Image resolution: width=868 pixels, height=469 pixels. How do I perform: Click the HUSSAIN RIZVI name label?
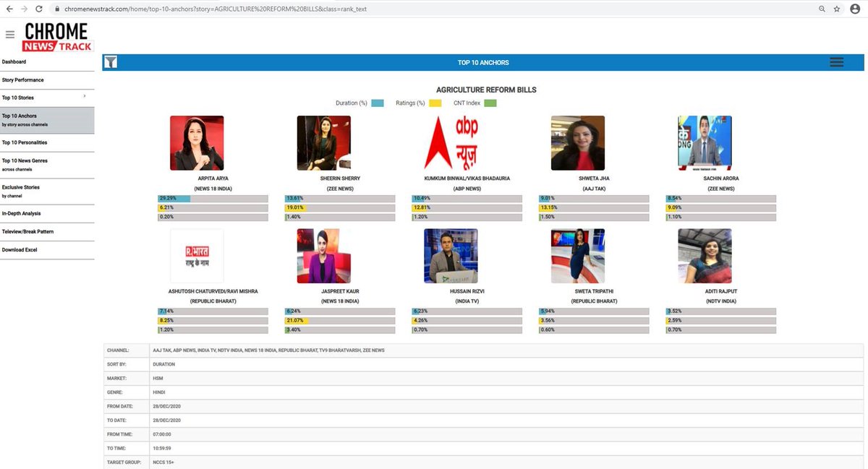coord(467,291)
